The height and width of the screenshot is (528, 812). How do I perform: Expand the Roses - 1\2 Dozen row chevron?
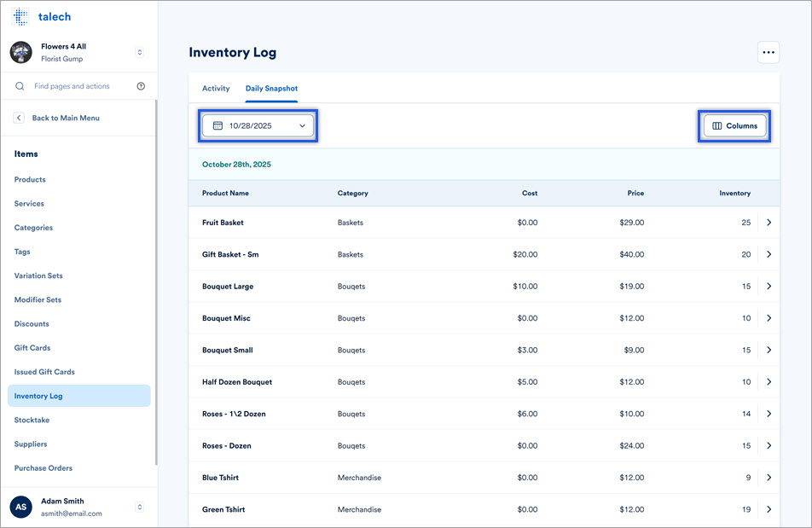point(769,414)
